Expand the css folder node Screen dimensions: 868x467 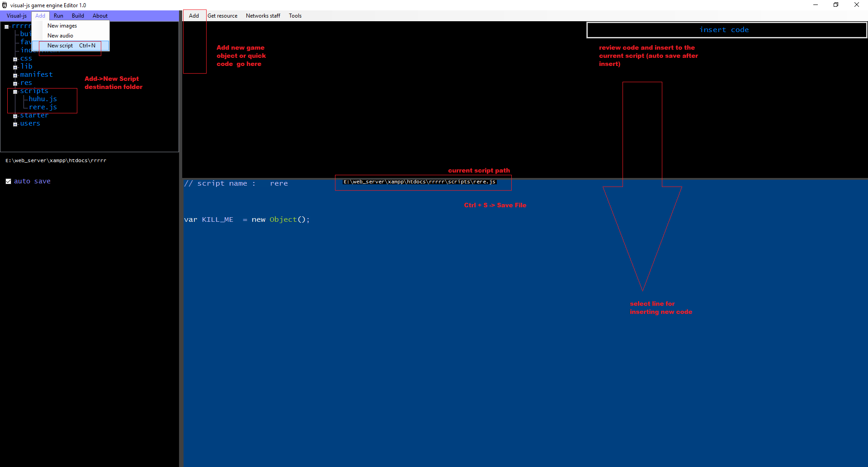point(15,59)
